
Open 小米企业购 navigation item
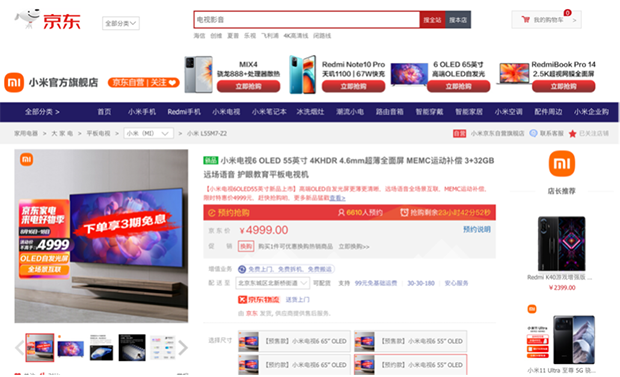pos(591,112)
